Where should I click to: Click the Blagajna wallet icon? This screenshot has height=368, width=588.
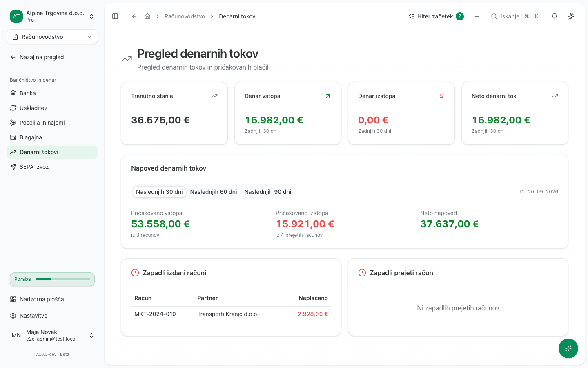tap(13, 137)
